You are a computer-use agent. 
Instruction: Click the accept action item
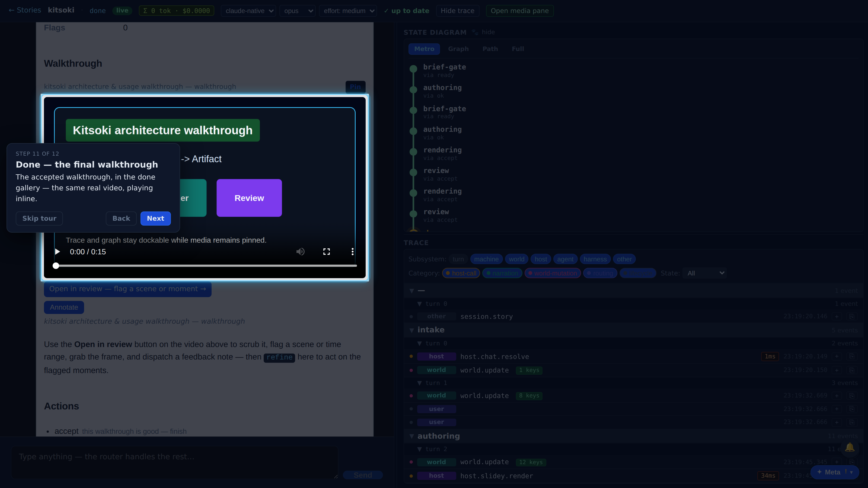coord(66,431)
